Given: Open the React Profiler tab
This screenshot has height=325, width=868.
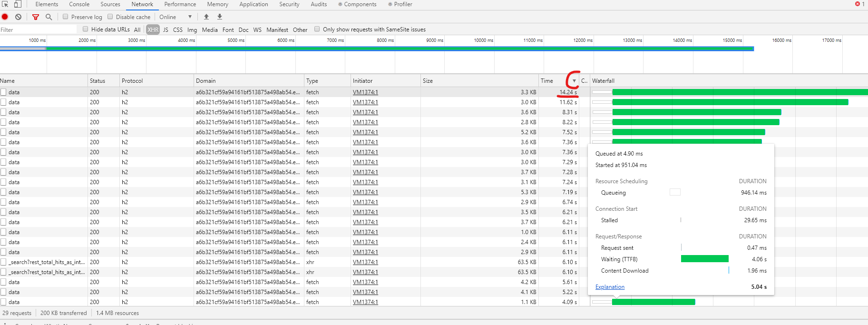Looking at the screenshot, I should point(400,4).
